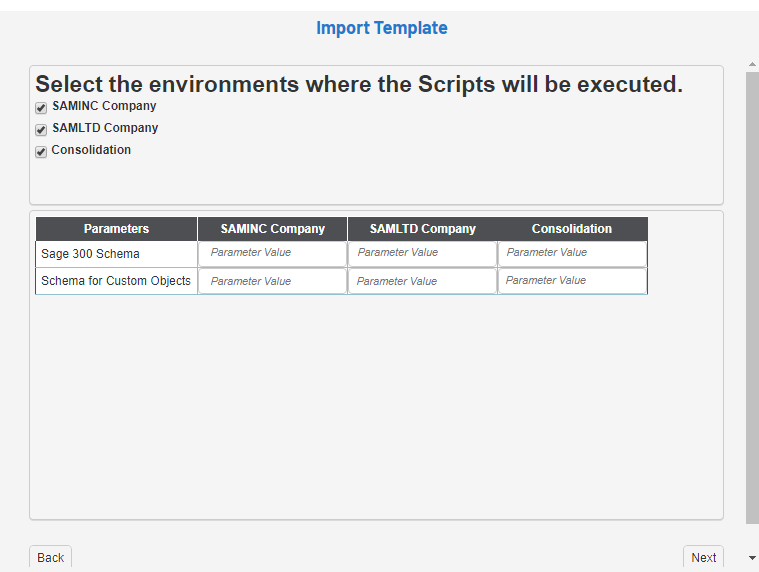The width and height of the screenshot is (759, 572).
Task: Focus Custom Objects schema field for SAMLTD Company
Action: 422,281
